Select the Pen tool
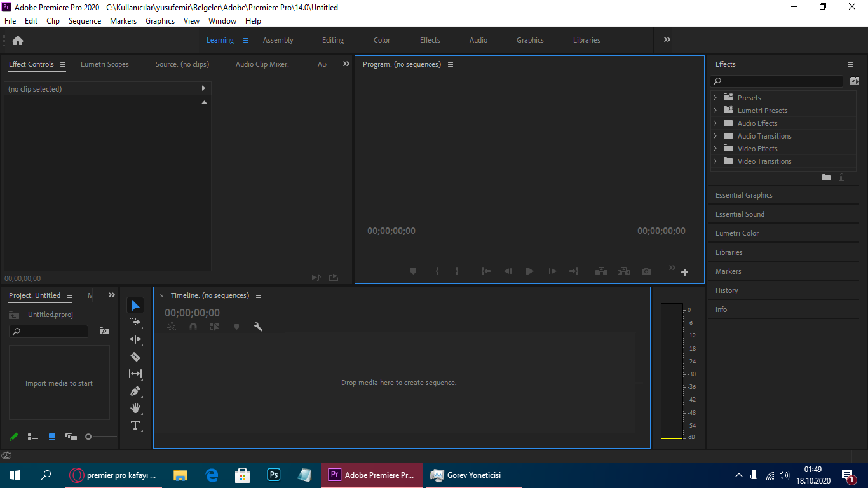Screen dimensions: 868x488 pyautogui.click(x=135, y=391)
